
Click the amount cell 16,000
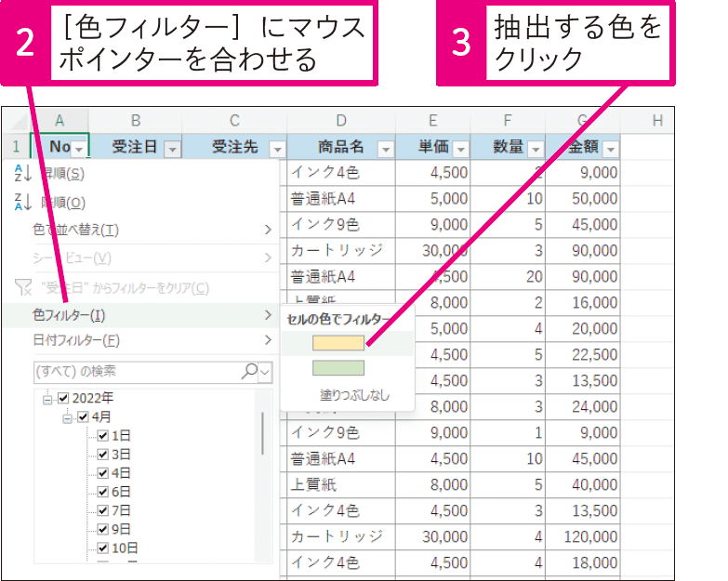click(583, 302)
